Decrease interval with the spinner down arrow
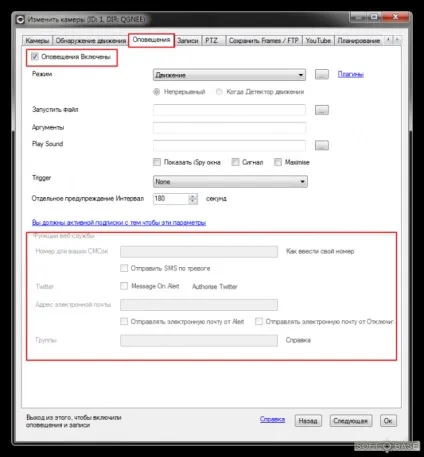This screenshot has width=424, height=457. click(x=192, y=201)
